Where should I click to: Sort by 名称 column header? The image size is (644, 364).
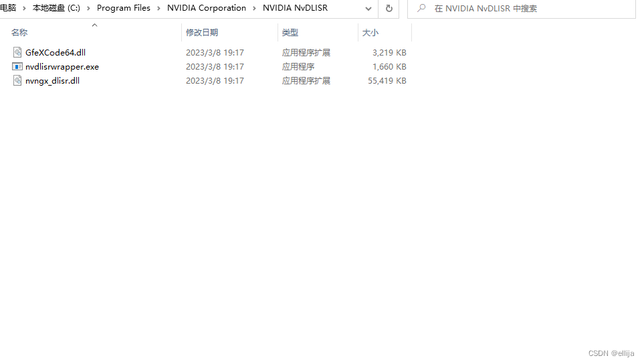(19, 33)
